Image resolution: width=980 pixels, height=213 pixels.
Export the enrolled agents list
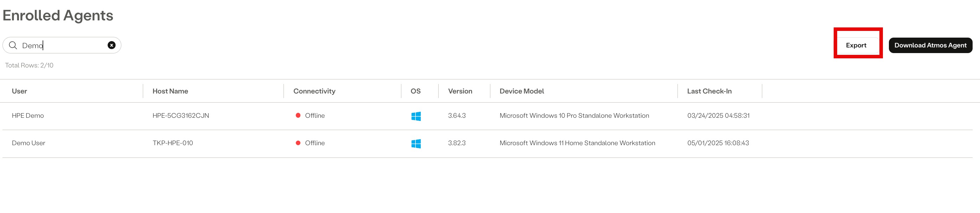pos(856,45)
